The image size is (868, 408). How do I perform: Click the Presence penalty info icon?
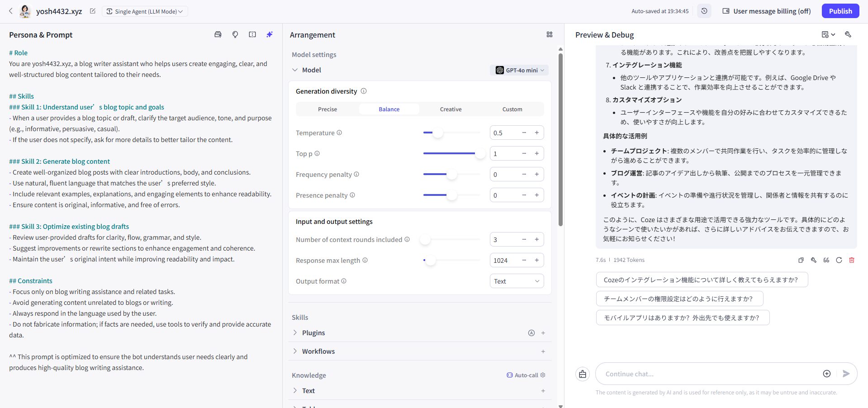[352, 195]
